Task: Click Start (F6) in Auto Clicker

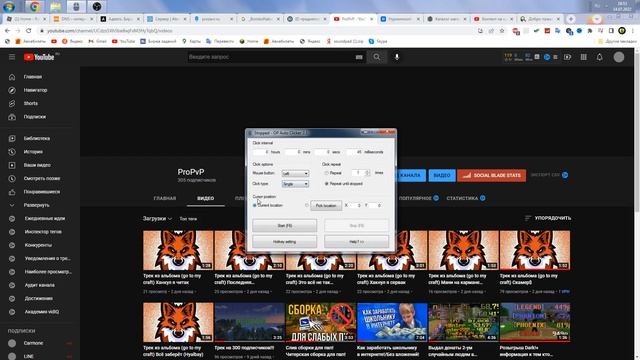Action: pos(284,226)
